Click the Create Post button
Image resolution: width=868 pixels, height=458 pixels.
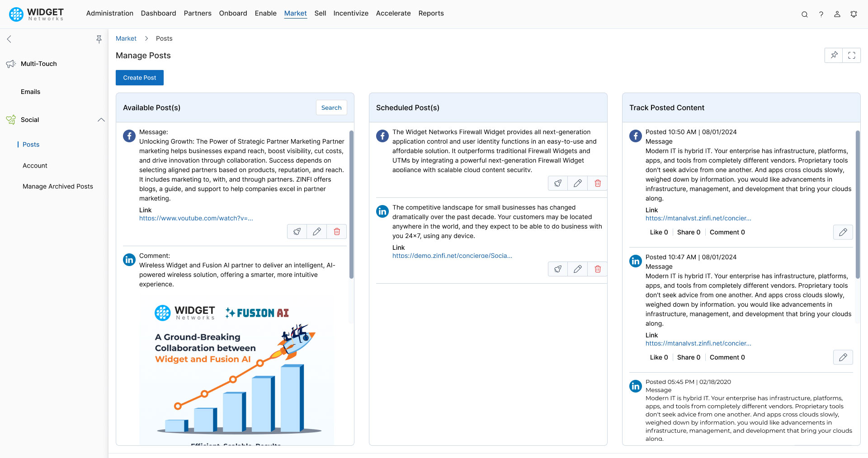pyautogui.click(x=139, y=78)
